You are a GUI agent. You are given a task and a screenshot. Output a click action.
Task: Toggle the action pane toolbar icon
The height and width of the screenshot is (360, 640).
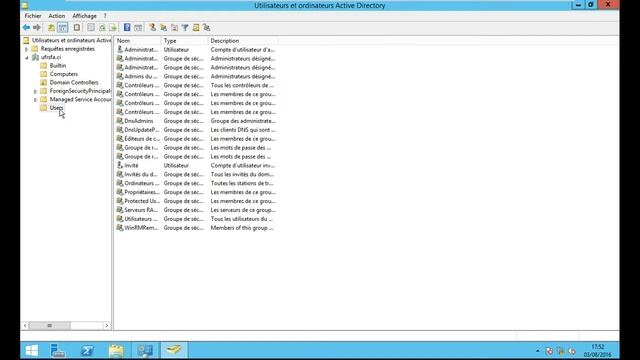[138, 27]
